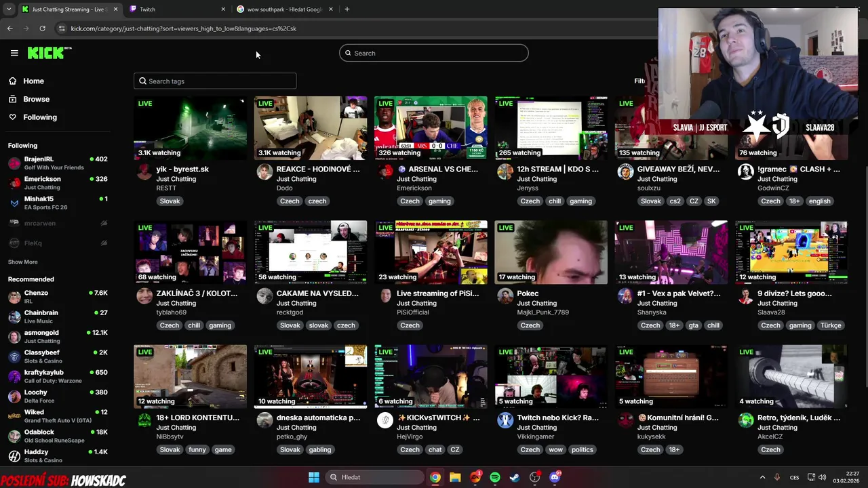Open soulxzu streamer avatar

625,171
